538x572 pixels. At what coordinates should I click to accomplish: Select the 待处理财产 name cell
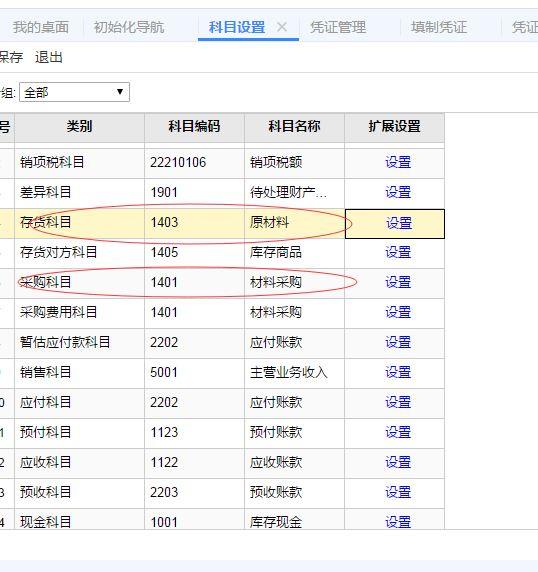point(294,193)
